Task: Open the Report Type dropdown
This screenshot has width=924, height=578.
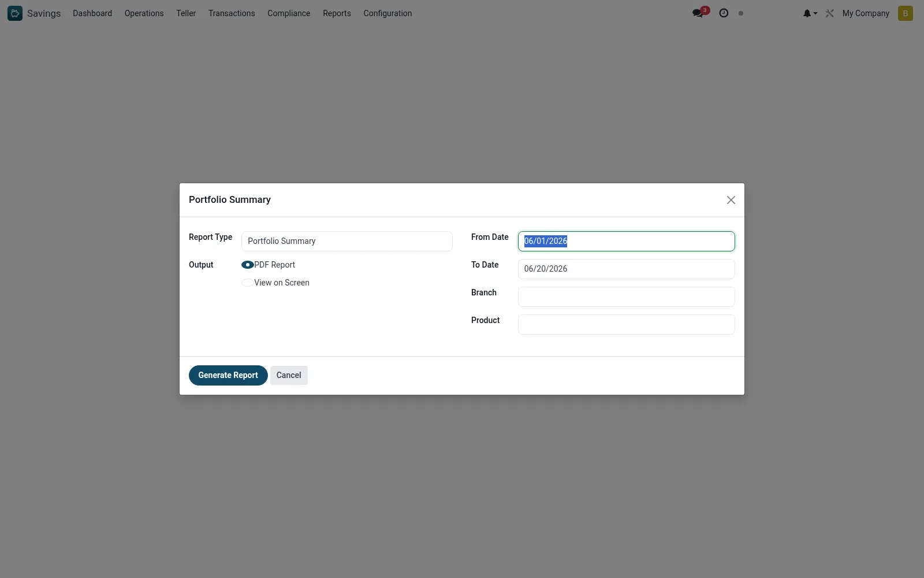Action: [x=346, y=241]
